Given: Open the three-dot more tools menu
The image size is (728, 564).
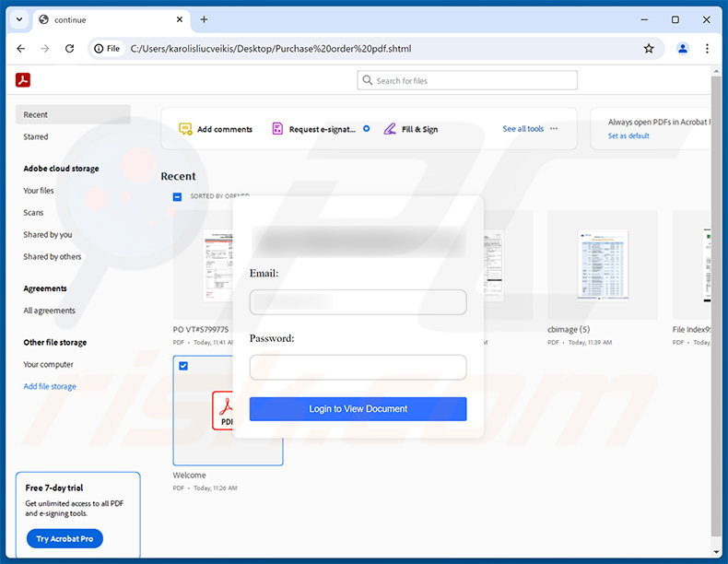Looking at the screenshot, I should tap(554, 129).
